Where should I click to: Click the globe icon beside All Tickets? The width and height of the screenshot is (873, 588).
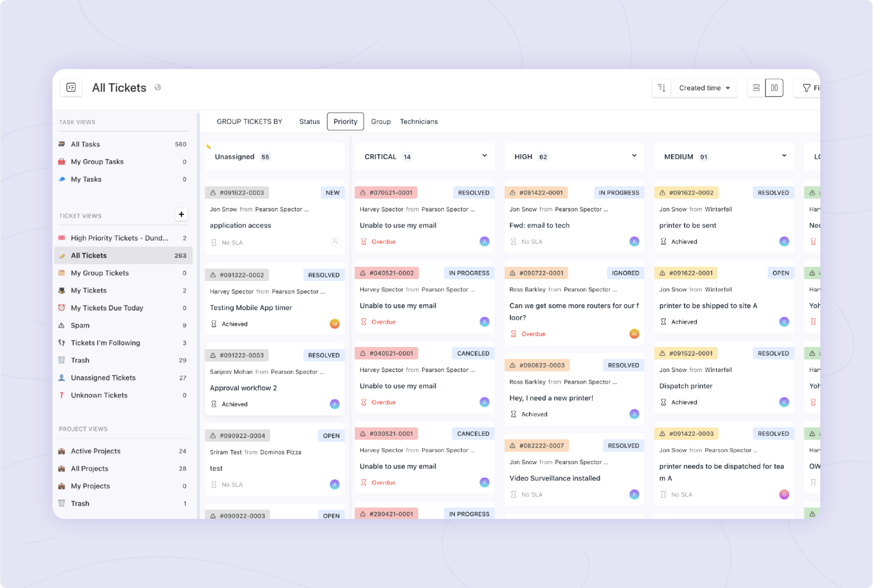point(158,88)
